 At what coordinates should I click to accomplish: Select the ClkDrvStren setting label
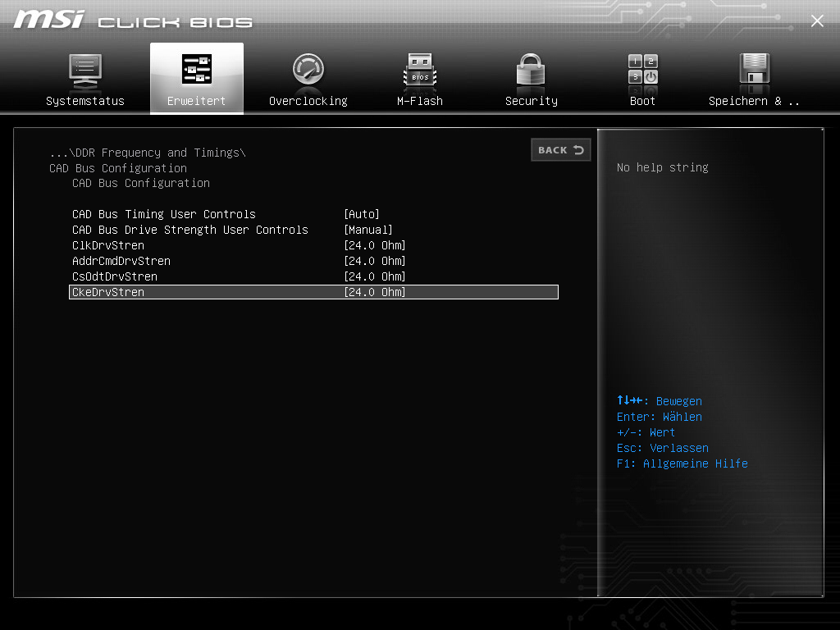tap(108, 245)
